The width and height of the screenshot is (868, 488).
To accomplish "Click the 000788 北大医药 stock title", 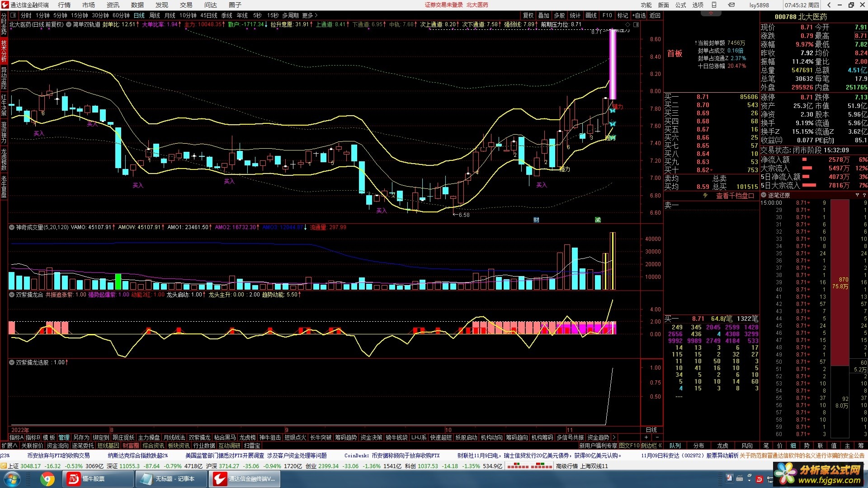I will click(801, 17).
